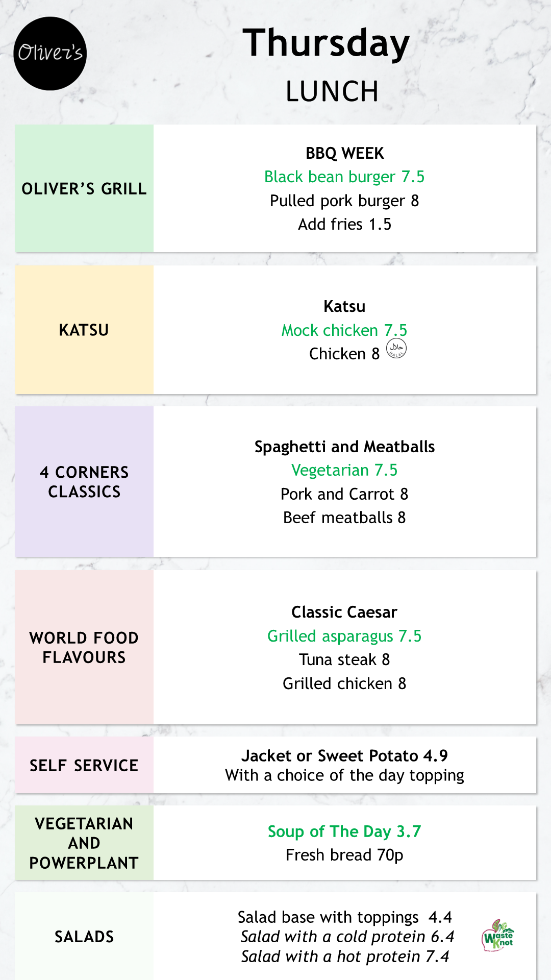Click the green Vegetarian 7.5 spaghetti option

pyautogui.click(x=344, y=470)
